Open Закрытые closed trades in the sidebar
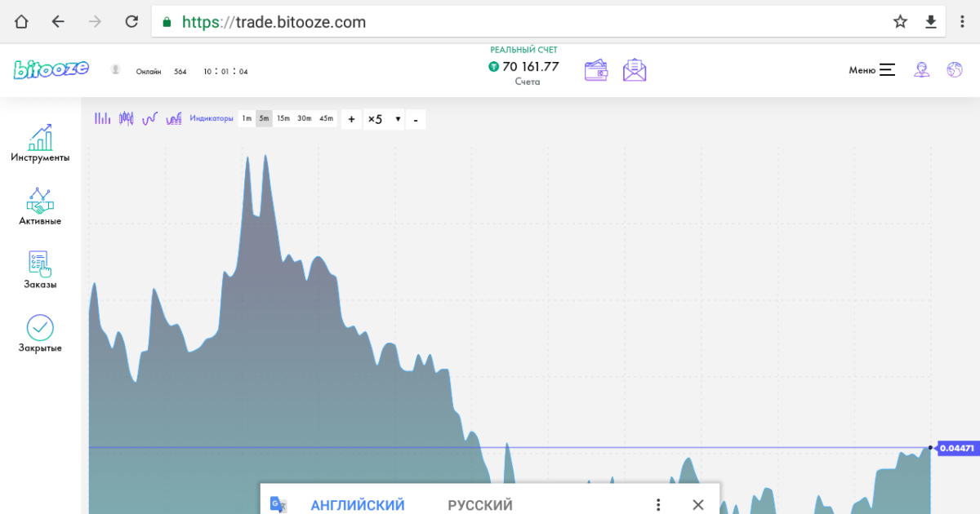Viewport: 980px width, 514px height. tap(40, 334)
